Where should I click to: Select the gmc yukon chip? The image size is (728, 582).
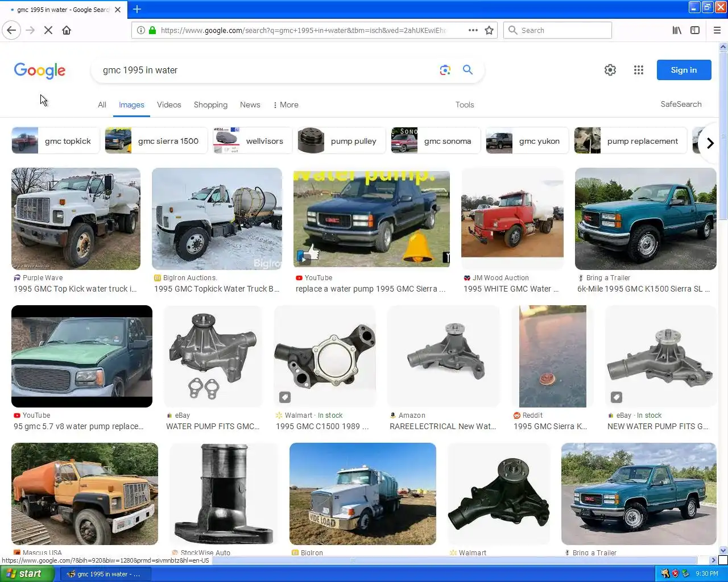[x=527, y=141]
